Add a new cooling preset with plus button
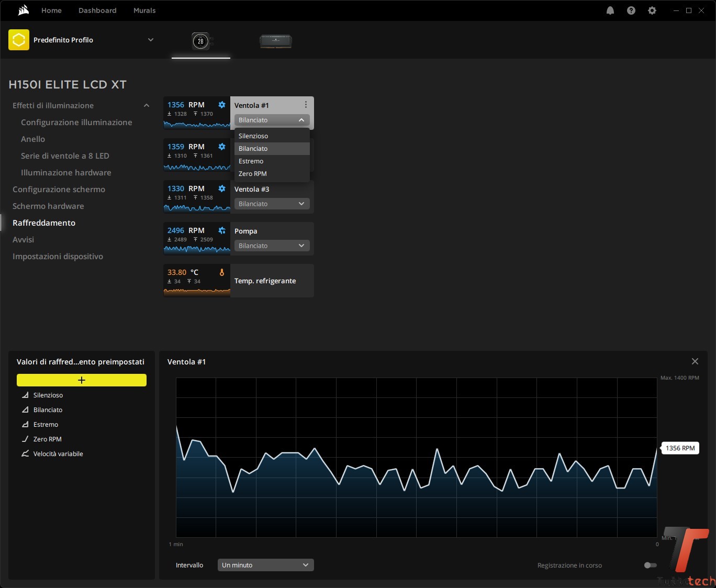Screen dimensions: 716x588 (82, 380)
